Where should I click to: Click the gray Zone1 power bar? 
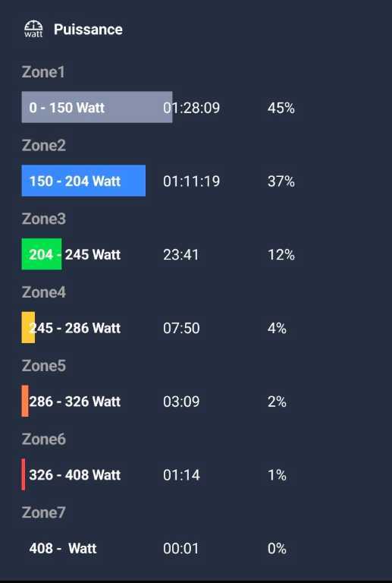click(x=97, y=107)
